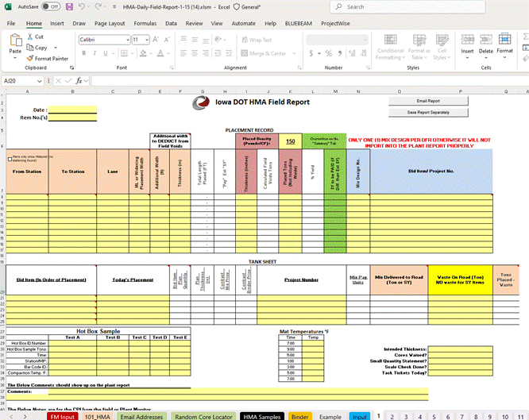Switch to the Formulas tab
Screen dimensions: 529x420
145,23
